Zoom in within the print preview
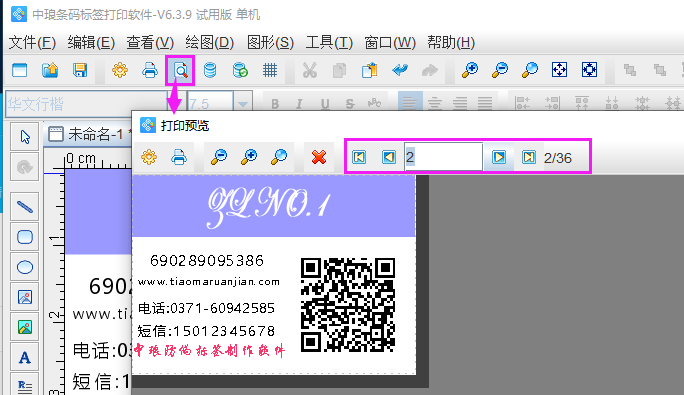 [x=249, y=157]
